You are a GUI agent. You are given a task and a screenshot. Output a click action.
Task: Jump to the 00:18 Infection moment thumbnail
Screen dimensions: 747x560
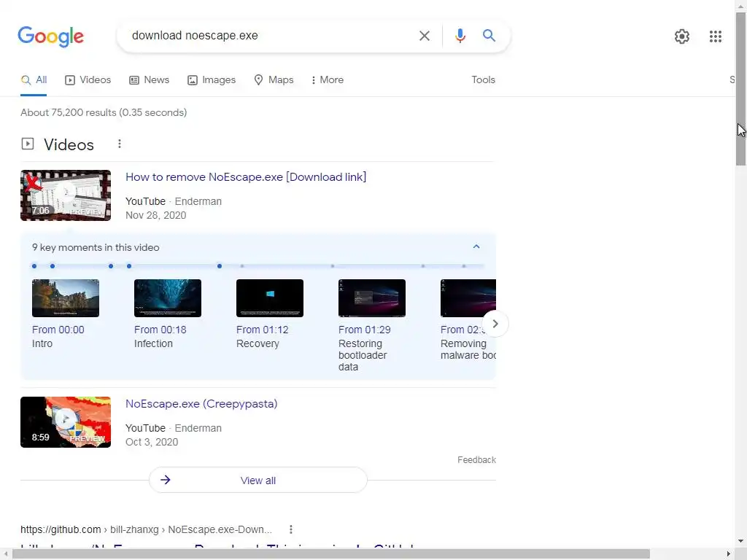pyautogui.click(x=168, y=298)
